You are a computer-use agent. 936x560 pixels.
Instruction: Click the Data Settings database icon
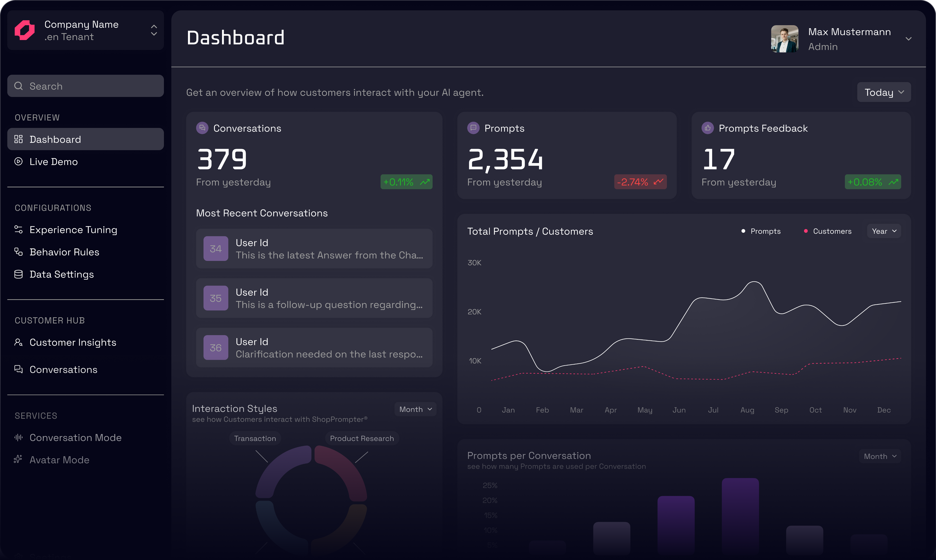tap(18, 274)
